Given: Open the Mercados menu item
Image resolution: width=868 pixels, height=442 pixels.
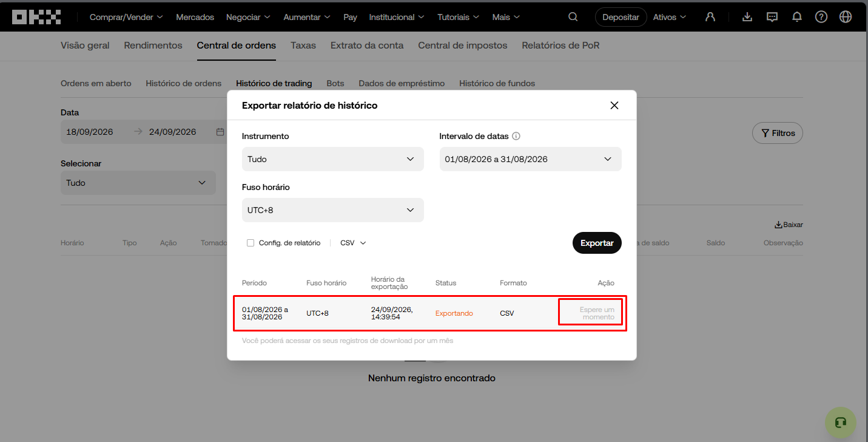Looking at the screenshot, I should (x=195, y=17).
